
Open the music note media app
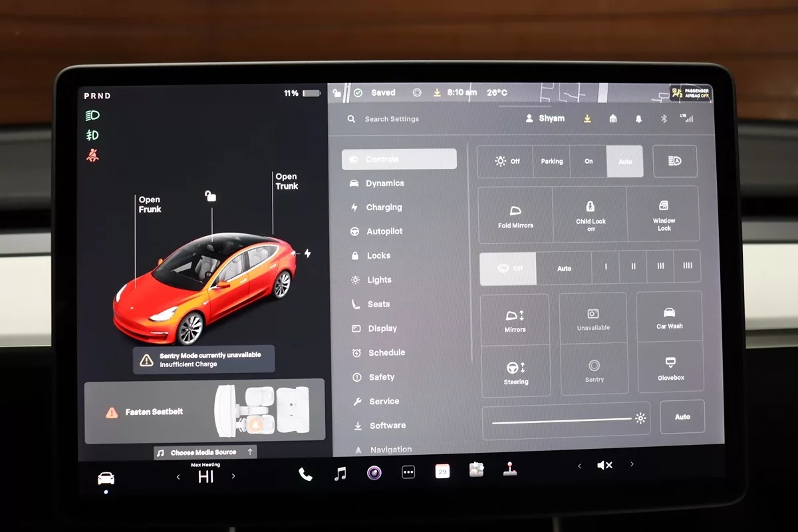click(340, 473)
